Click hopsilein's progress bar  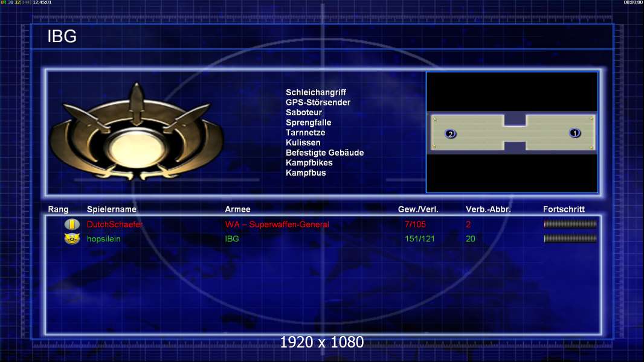click(570, 238)
